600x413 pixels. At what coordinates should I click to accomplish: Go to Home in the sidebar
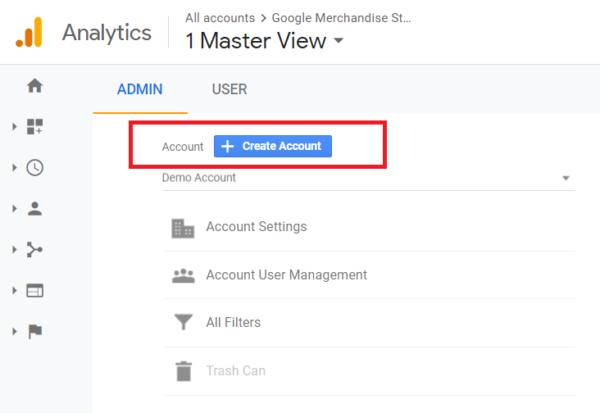coord(35,86)
